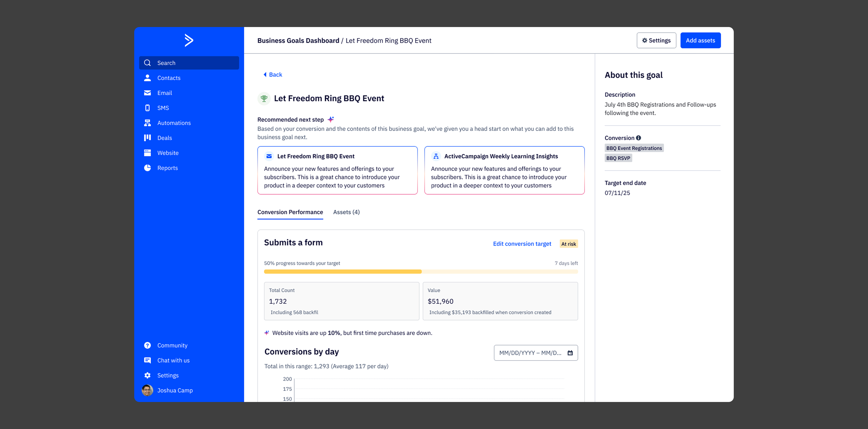Open the Website section
868x429 pixels.
click(x=167, y=153)
